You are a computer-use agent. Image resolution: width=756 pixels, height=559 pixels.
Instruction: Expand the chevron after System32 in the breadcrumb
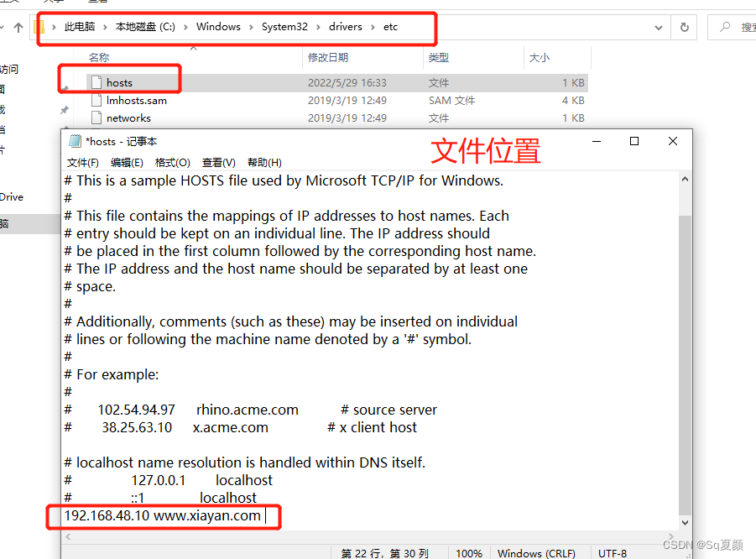tap(318, 27)
